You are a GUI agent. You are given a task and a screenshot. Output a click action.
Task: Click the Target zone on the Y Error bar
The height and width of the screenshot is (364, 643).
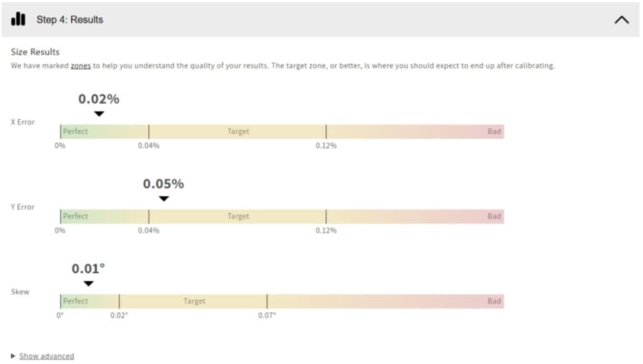coord(238,216)
